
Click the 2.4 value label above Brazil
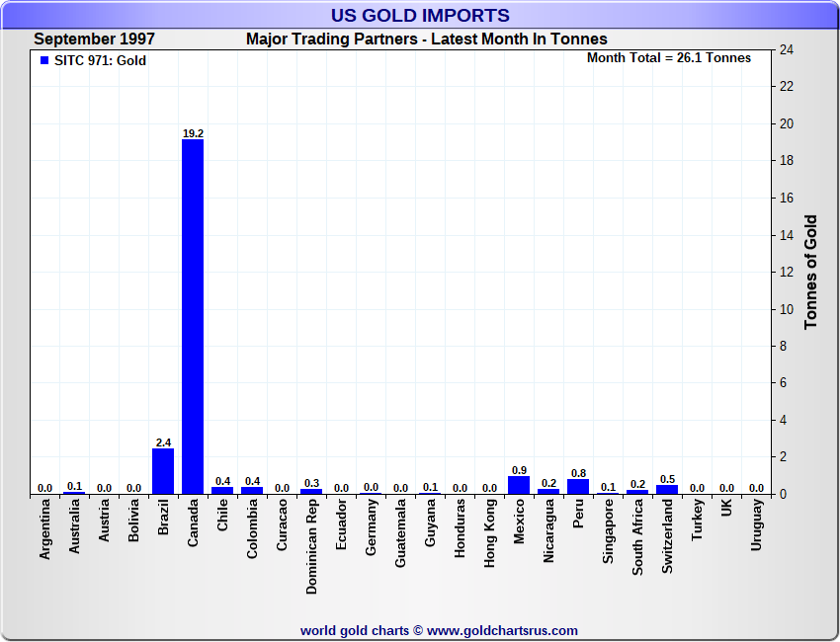[163, 442]
